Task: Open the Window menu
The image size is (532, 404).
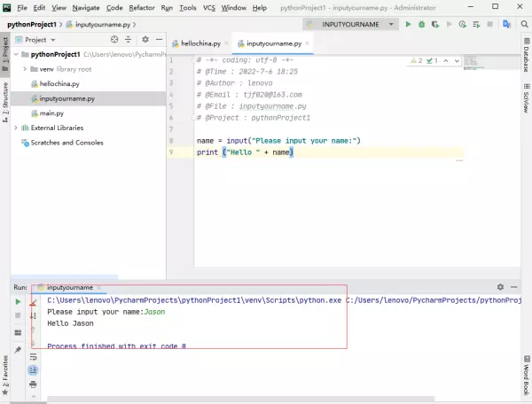Action: pos(234,7)
